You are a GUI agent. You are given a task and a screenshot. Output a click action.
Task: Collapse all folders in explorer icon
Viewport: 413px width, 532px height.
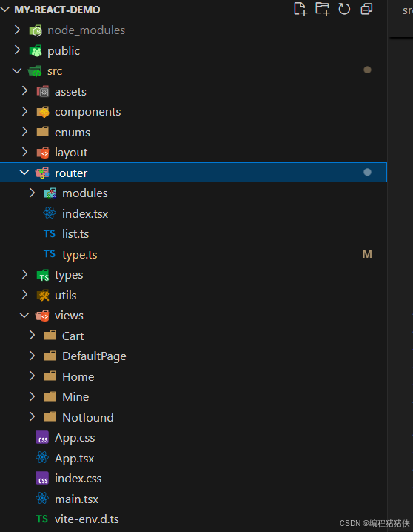click(366, 9)
